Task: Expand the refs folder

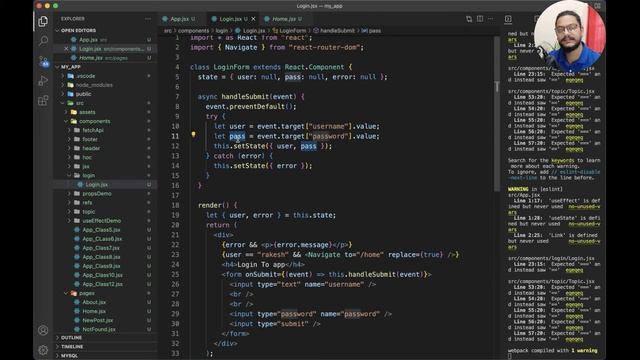Action: tap(87, 202)
